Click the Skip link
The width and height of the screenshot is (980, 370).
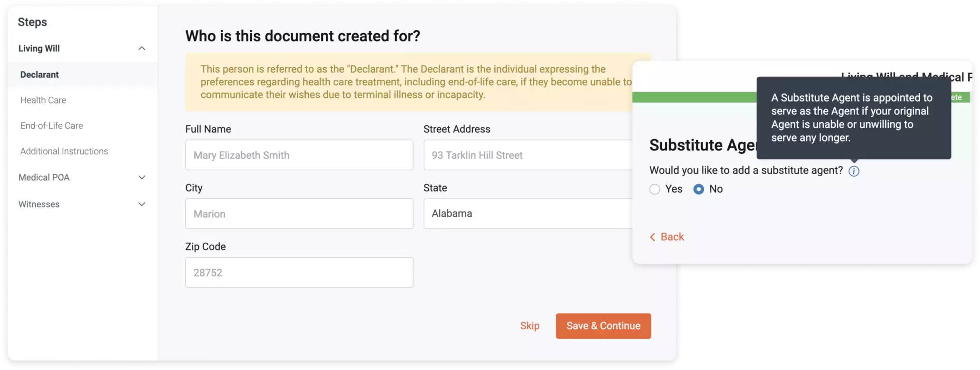[x=529, y=326]
